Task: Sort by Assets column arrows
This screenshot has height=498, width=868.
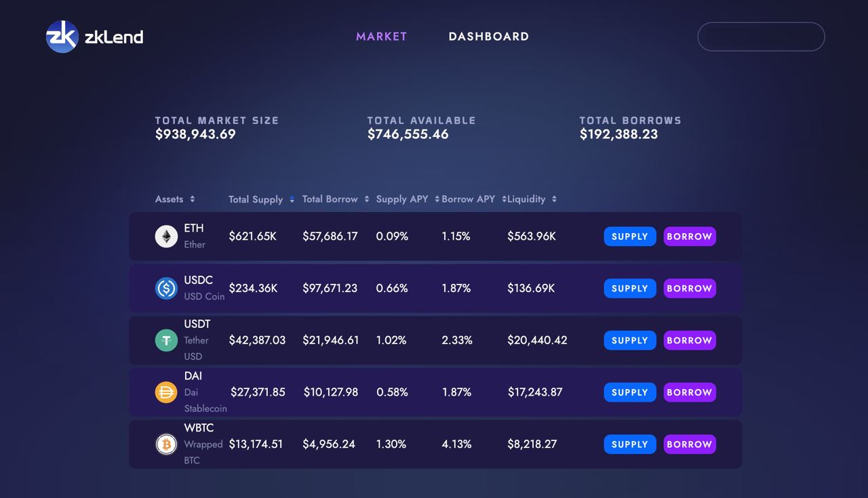Action: [193, 199]
